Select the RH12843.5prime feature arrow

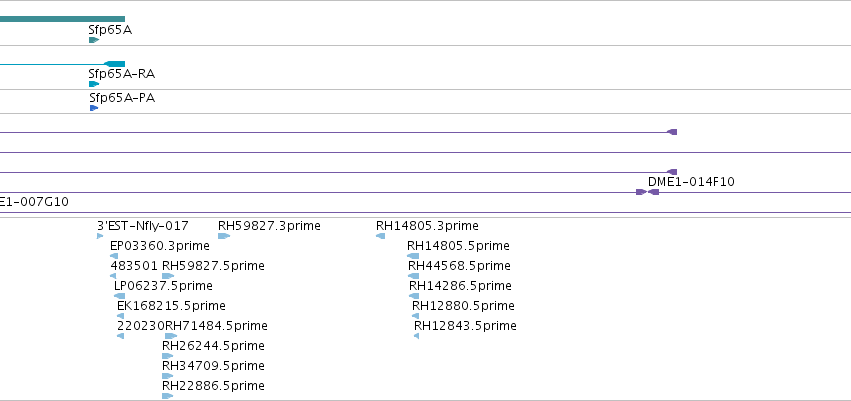[x=416, y=336]
